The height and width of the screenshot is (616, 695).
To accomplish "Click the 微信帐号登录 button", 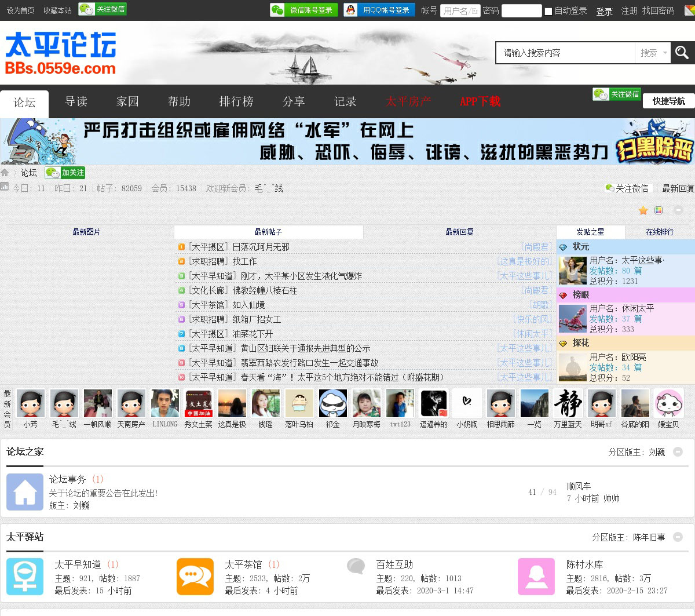I will (x=304, y=10).
